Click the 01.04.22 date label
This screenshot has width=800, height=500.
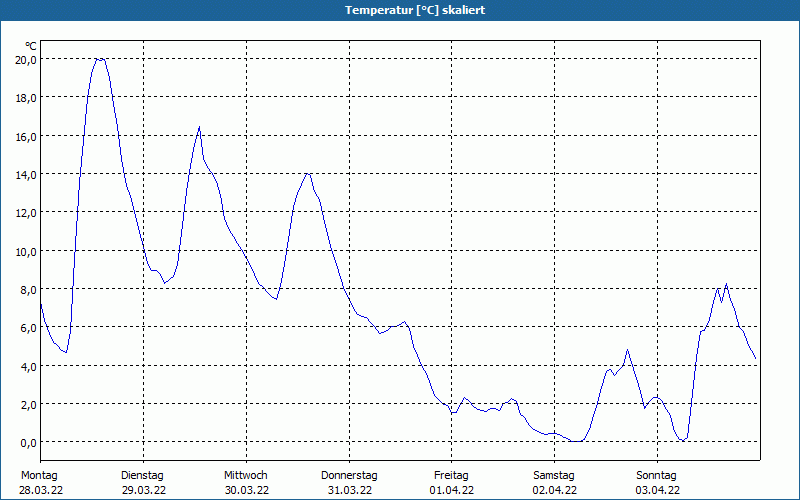tap(452, 490)
